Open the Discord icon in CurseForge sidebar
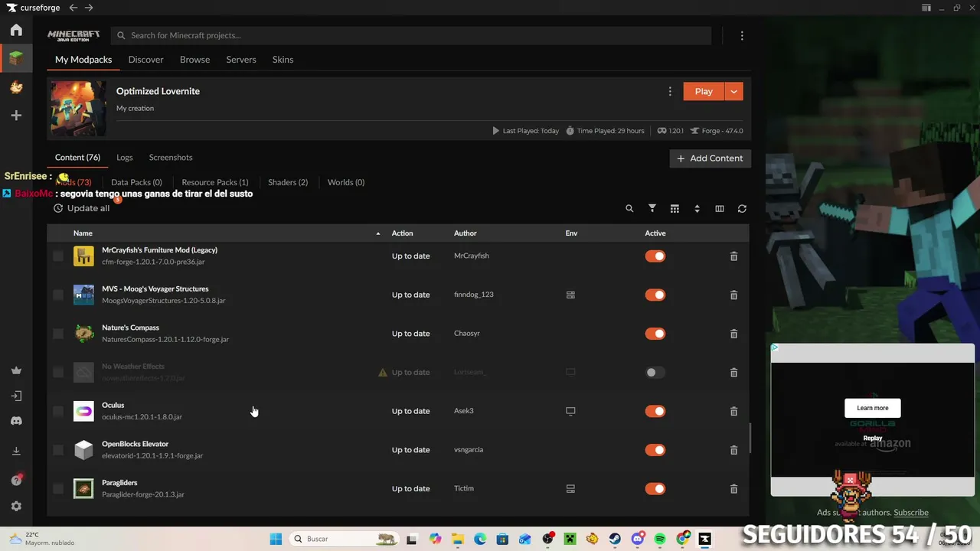The image size is (980, 551). [x=16, y=421]
